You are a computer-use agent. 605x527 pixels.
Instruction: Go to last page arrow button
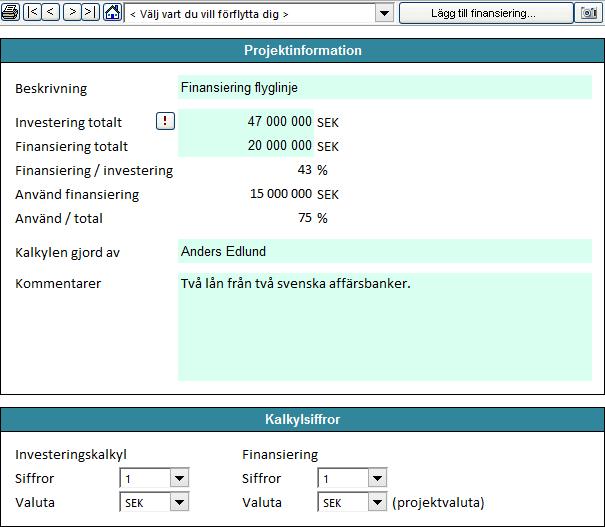coord(91,12)
